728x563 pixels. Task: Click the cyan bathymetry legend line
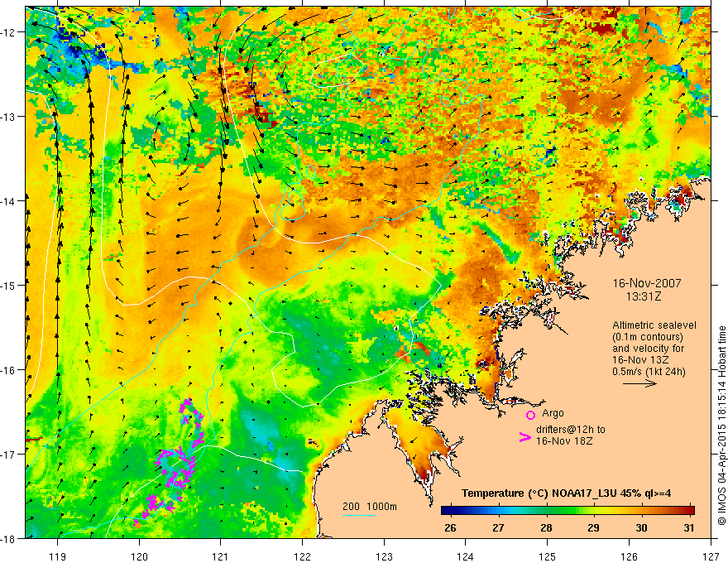(359, 515)
